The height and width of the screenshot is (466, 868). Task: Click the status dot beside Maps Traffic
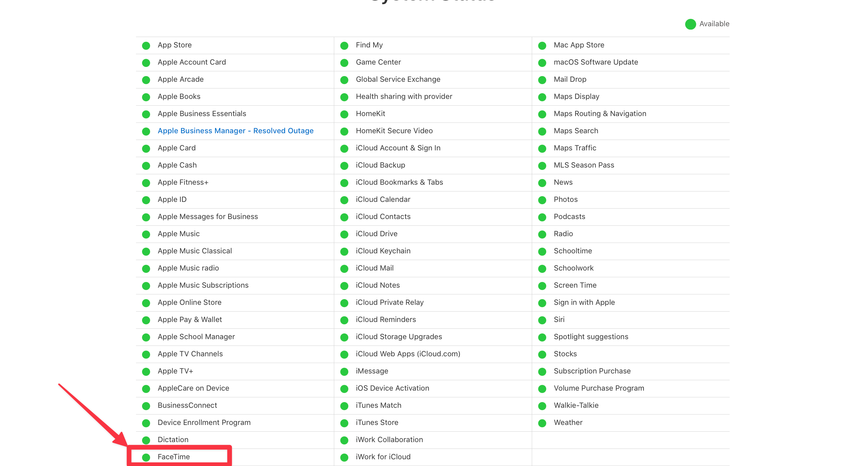click(x=542, y=148)
